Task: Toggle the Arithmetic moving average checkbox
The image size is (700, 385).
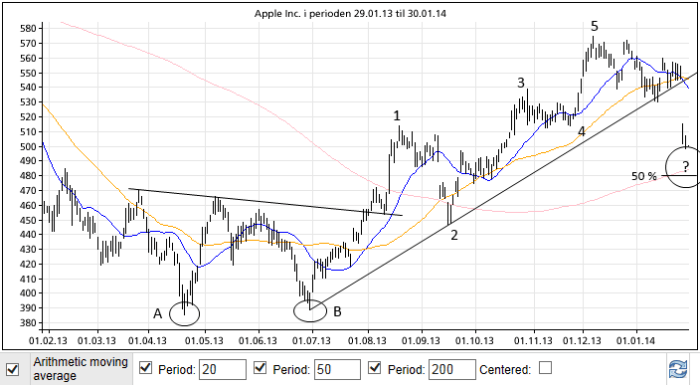Action: pyautogui.click(x=13, y=369)
